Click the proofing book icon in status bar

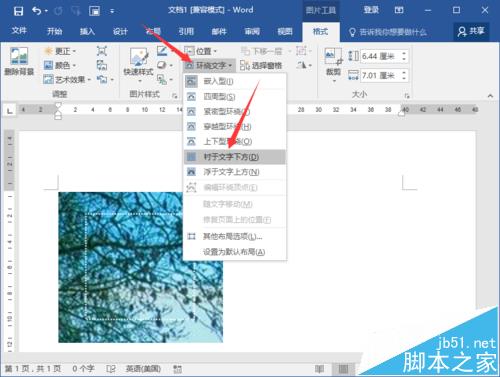point(111,369)
